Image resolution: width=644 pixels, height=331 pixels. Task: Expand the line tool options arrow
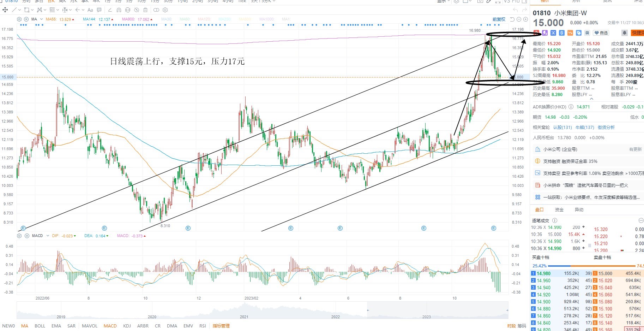(19, 10)
